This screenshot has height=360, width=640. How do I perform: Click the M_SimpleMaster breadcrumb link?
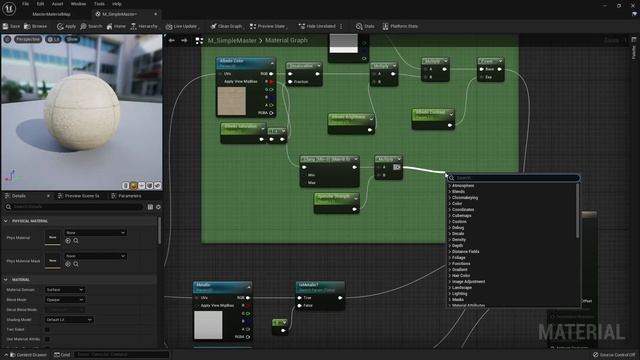232,40
